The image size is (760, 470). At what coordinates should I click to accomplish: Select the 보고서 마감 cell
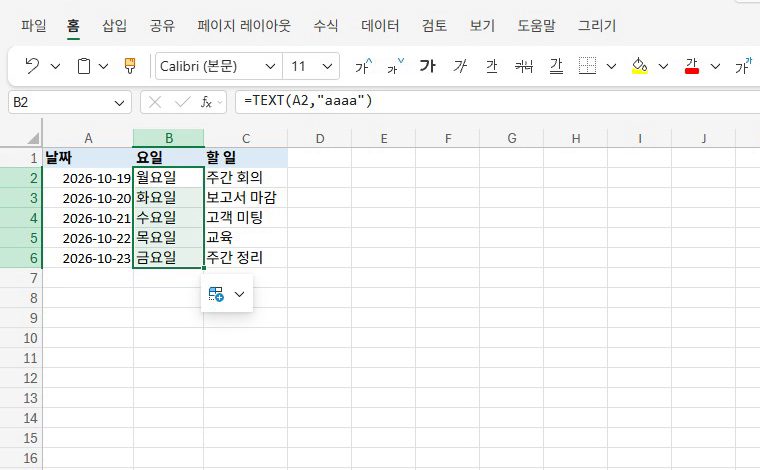point(246,198)
